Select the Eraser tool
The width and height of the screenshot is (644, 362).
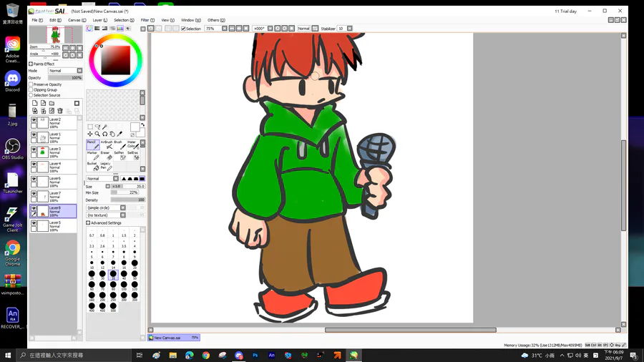tap(107, 155)
